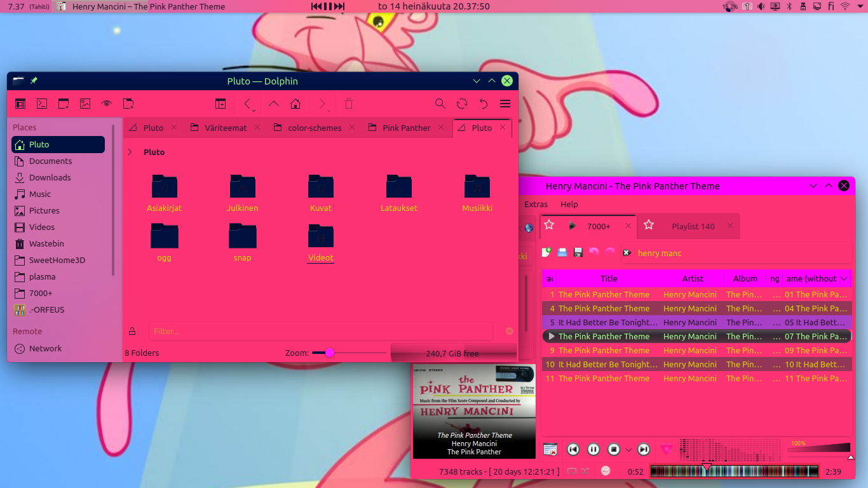Open Music in Places panel
Screen dimensions: 868x488
58,194
